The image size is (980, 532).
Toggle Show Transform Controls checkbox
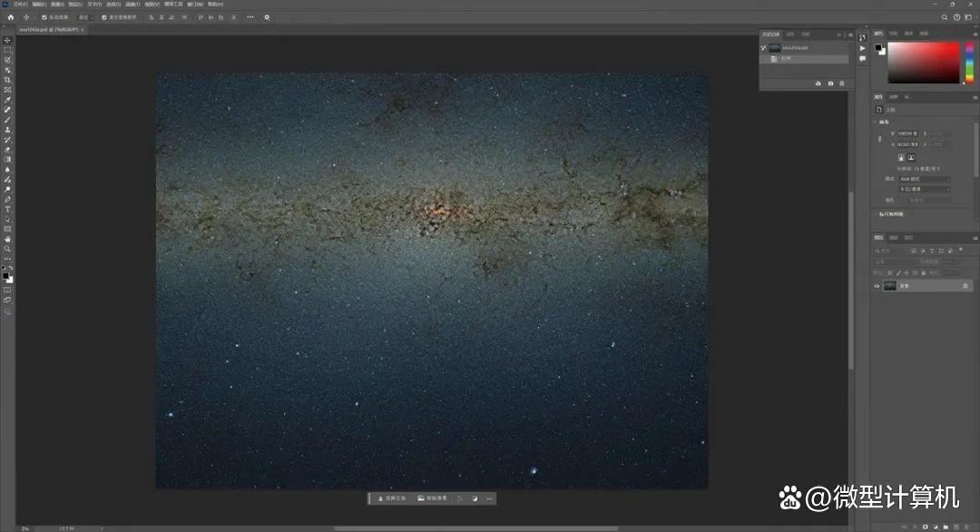[104, 17]
